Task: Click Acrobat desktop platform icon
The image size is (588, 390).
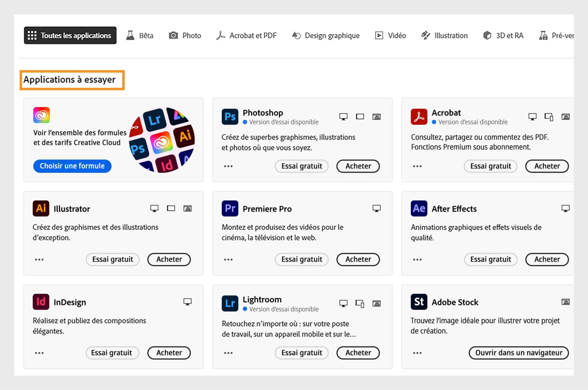Action: coord(533,117)
